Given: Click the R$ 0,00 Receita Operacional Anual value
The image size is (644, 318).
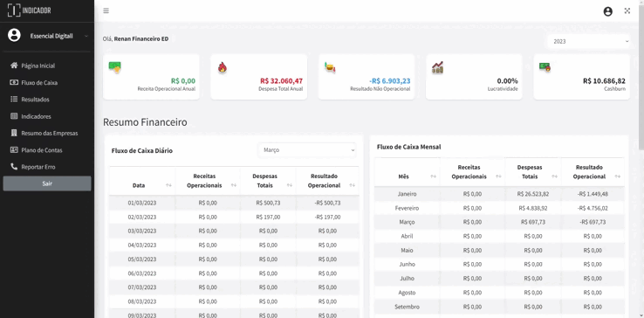Looking at the screenshot, I should (x=183, y=81).
